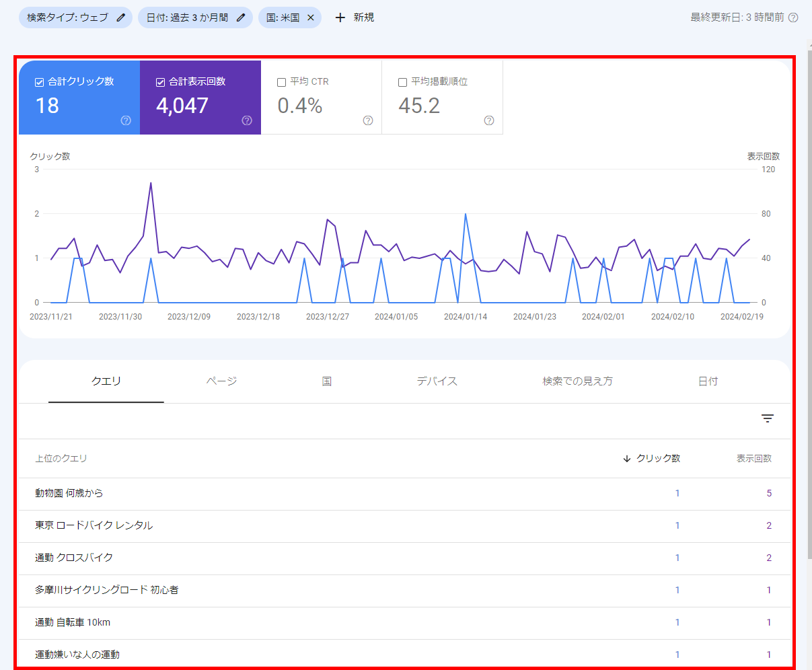Switch to the ページ tab
Viewport: 812px width, 670px height.
pos(221,381)
